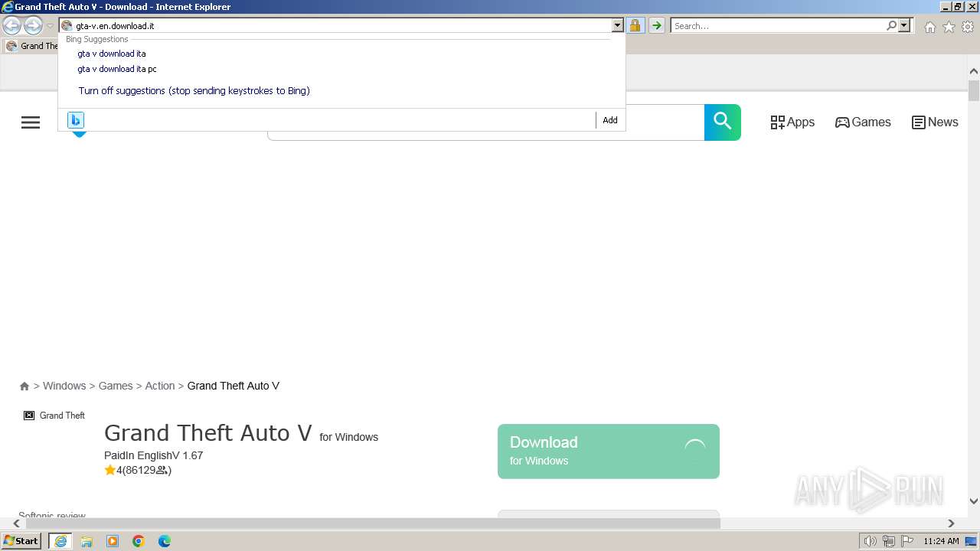980x551 pixels.
Task: Click the Add search provider button
Action: click(x=610, y=120)
